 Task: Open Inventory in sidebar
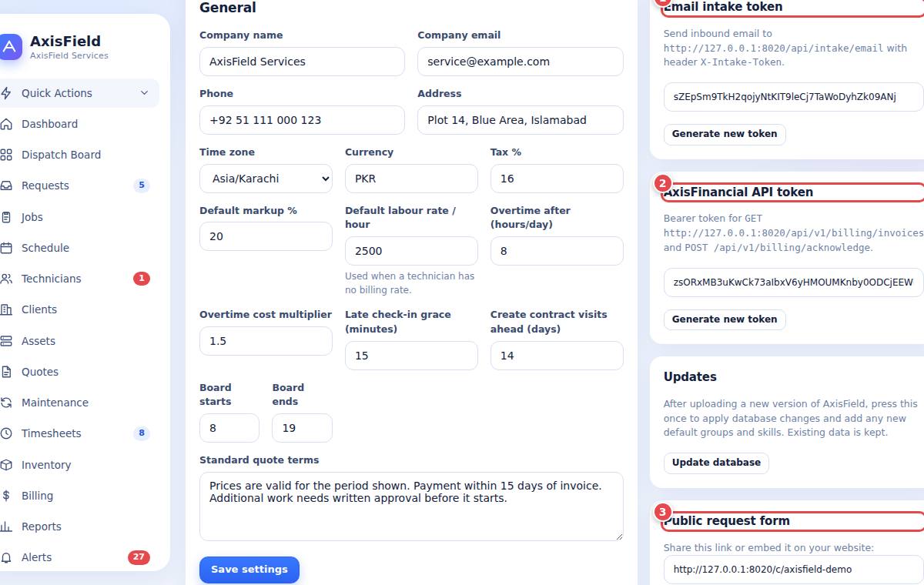75,465
